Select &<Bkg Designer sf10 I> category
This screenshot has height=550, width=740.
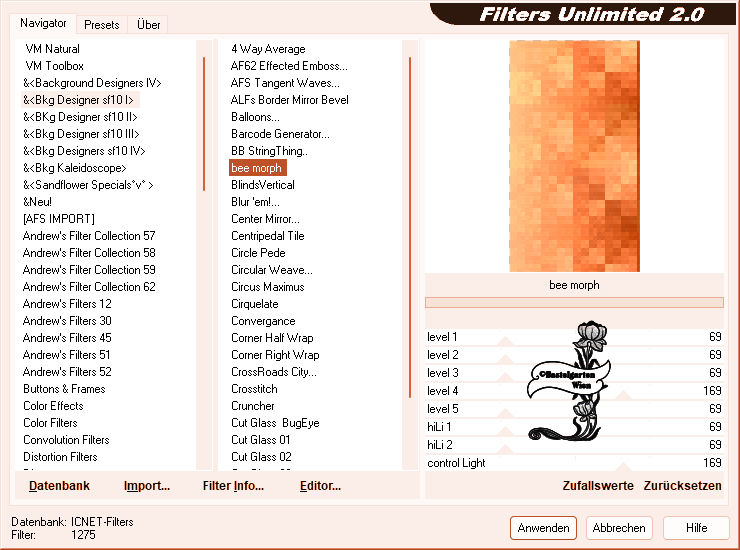[78, 100]
